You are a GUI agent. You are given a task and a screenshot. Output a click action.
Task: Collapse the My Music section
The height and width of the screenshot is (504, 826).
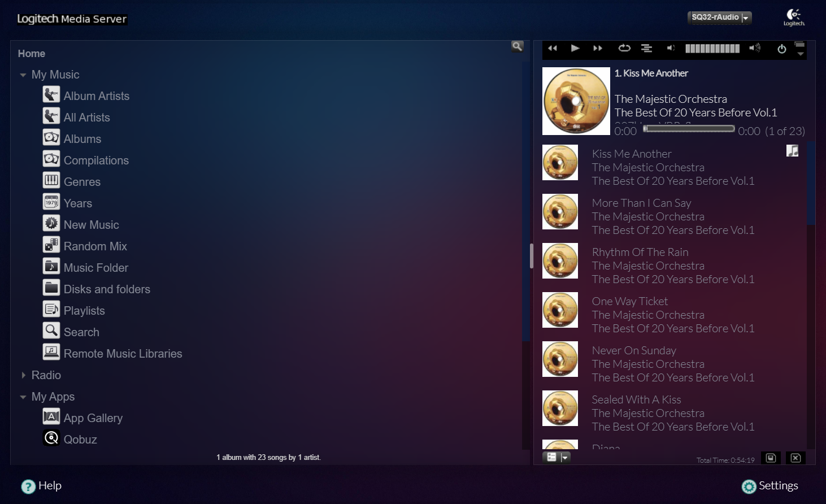coord(23,75)
